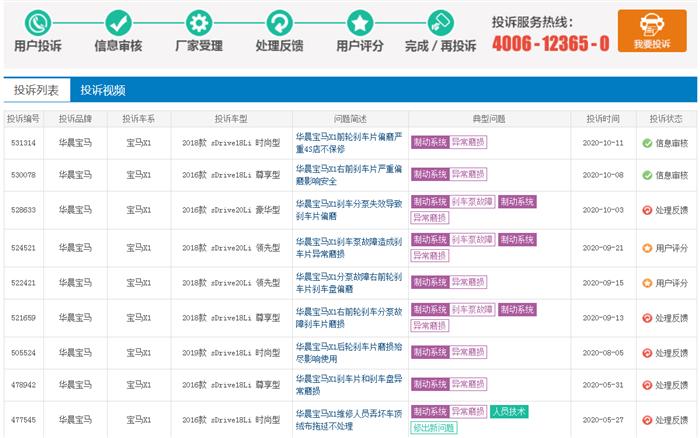Click red 处理反馈 icon for complaint 528633
Image resolution: width=700 pixels, height=438 pixels.
click(647, 210)
